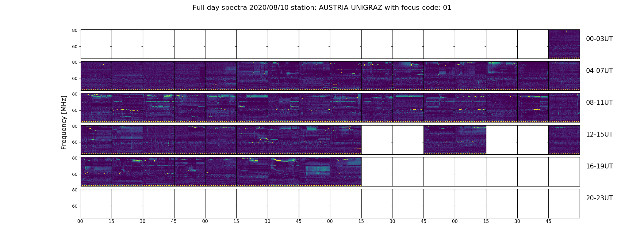Viewport: 644px width, 245px height.
Task: Select the 15:45 spectrogram panel in the 12-15UT row
Action: tap(564, 140)
